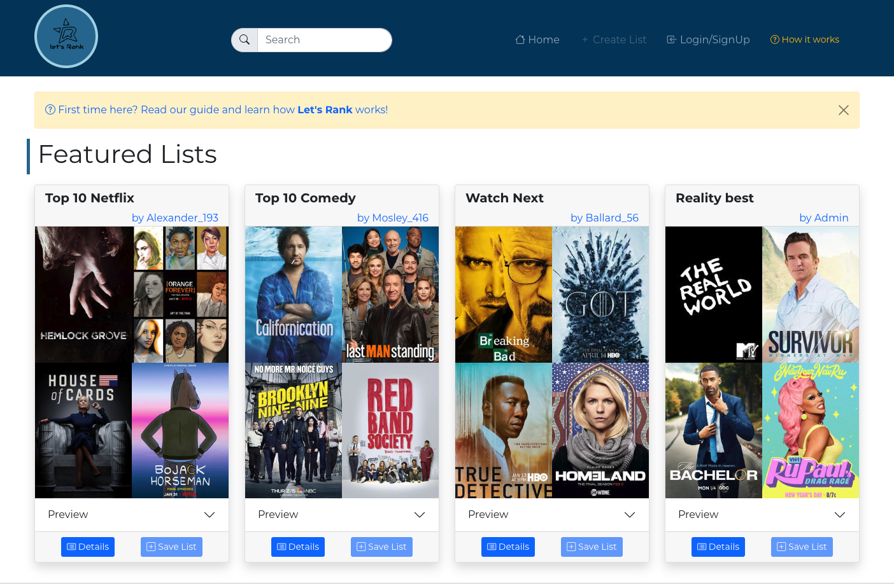894x588 pixels.
Task: Click the Top 10 Netflix title
Action: coord(90,198)
